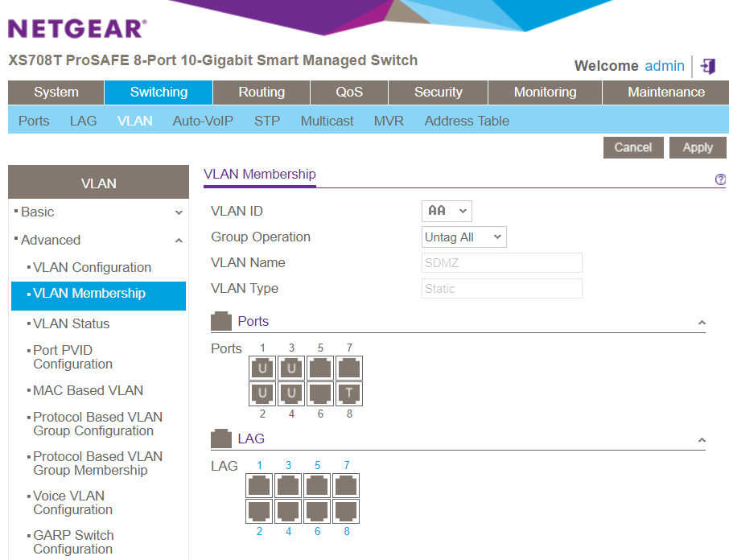729x560 pixels.
Task: Toggle membership of port 5
Action: [320, 369]
